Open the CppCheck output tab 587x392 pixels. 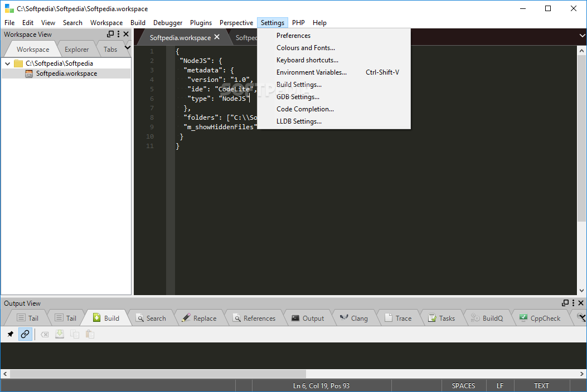point(540,318)
